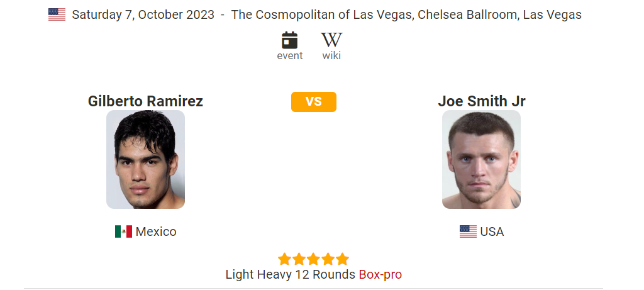The height and width of the screenshot is (290, 644).
Task: Select the second rating star
Action: coord(299,259)
